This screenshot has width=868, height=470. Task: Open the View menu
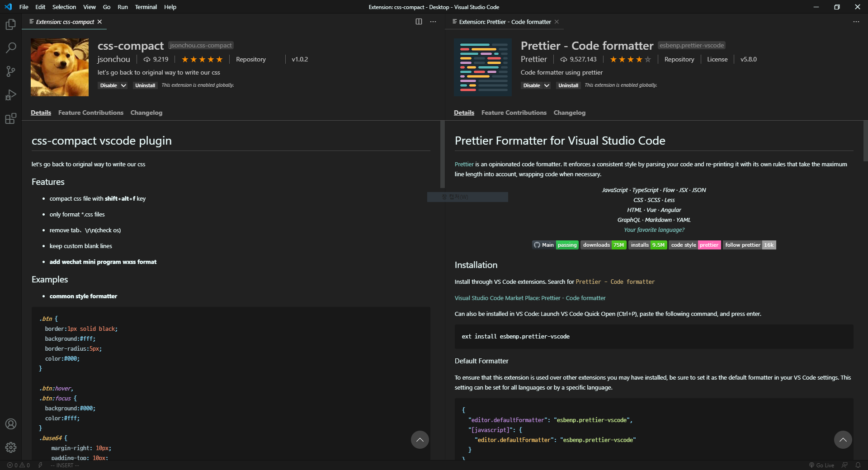coord(90,7)
